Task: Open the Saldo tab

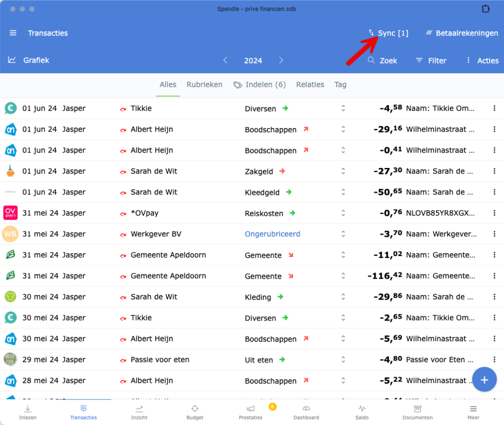Action: click(x=362, y=413)
